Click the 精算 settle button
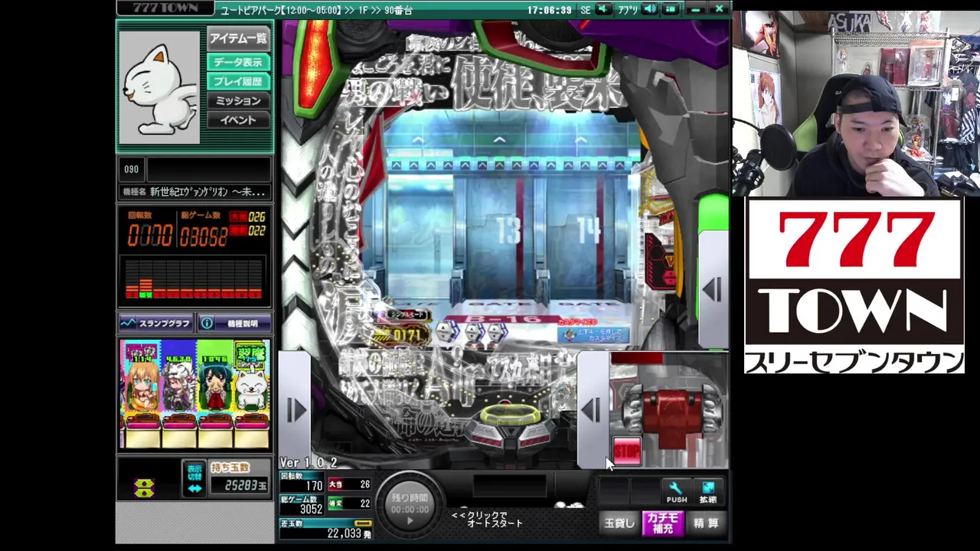Image resolution: width=980 pixels, height=551 pixels. (706, 523)
